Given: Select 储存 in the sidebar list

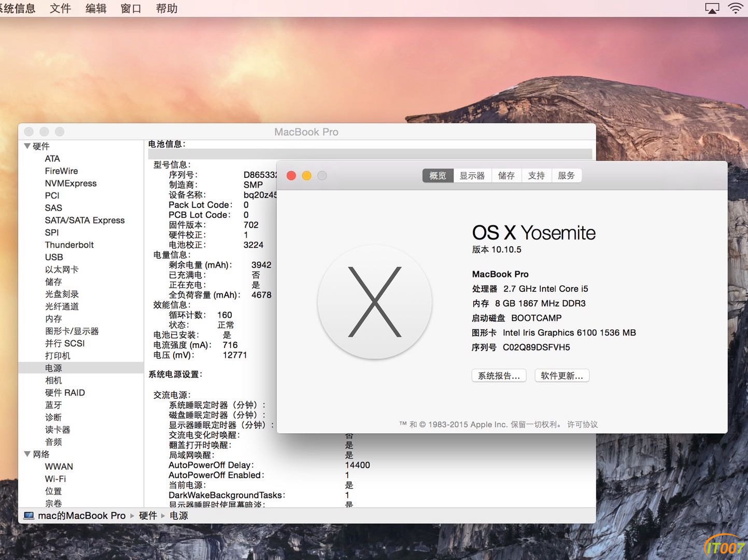Looking at the screenshot, I should pos(53,282).
